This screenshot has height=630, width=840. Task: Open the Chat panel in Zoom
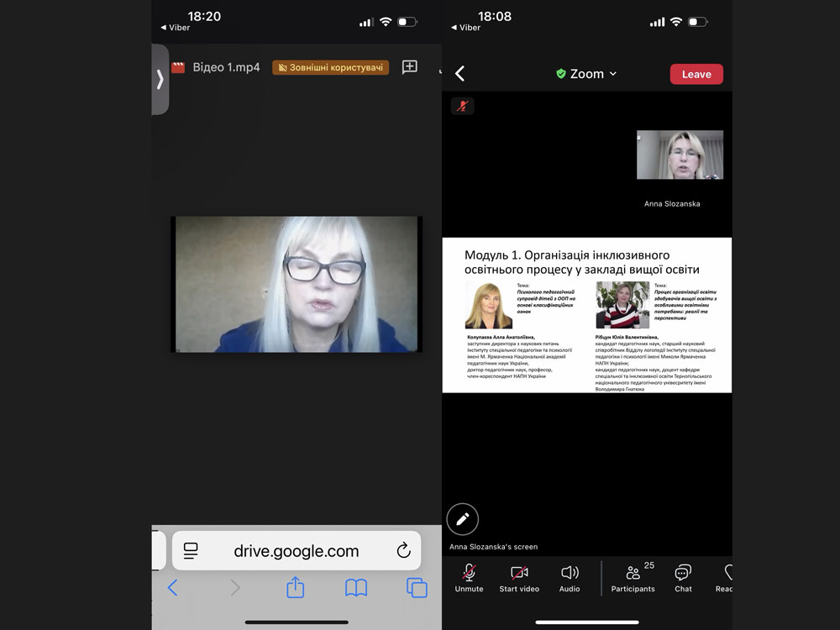tap(683, 577)
